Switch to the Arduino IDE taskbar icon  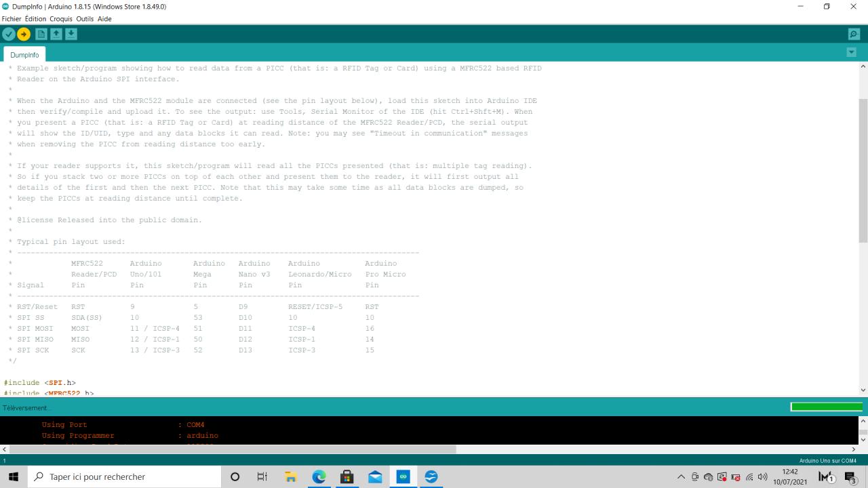[403, 477]
